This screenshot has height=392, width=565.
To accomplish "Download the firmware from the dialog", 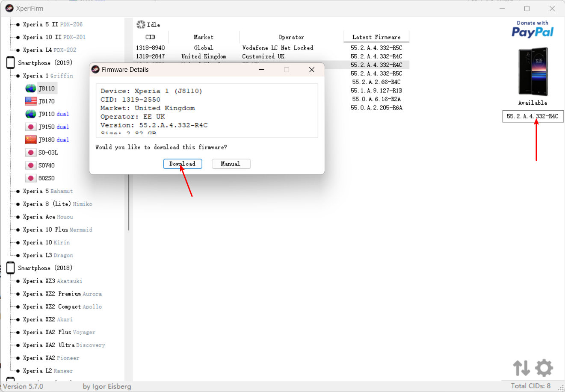I will (x=183, y=164).
